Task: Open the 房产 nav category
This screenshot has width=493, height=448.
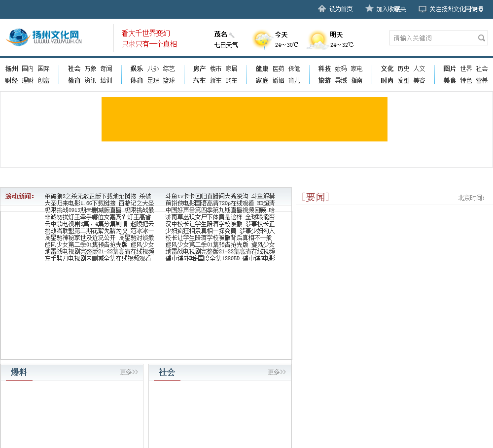Action: pyautogui.click(x=199, y=69)
